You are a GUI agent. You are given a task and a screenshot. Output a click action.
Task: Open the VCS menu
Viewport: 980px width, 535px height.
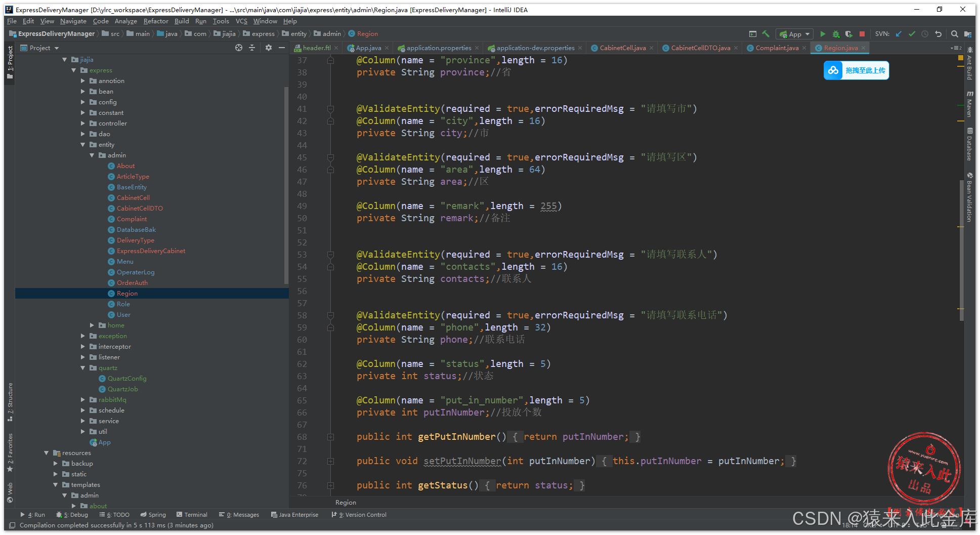(241, 21)
